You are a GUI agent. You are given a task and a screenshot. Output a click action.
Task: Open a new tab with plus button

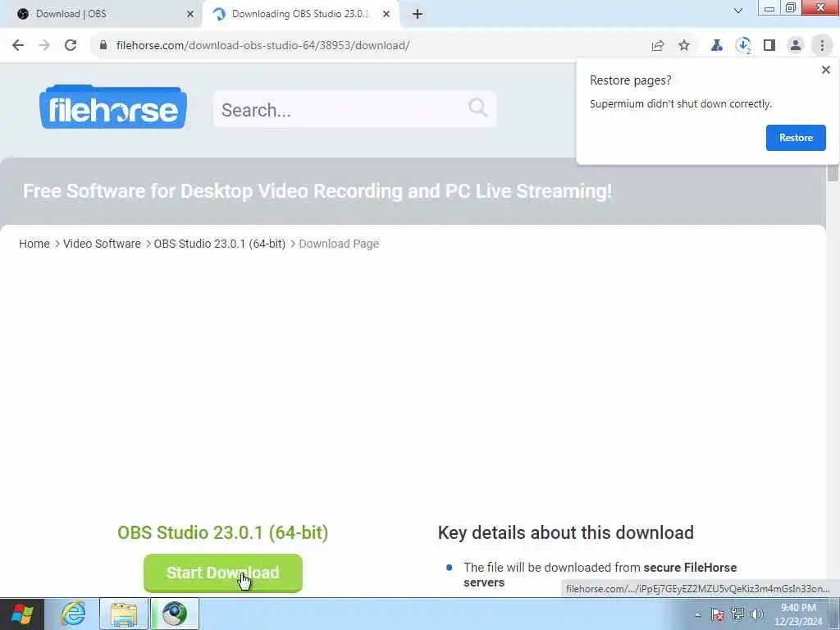[418, 14]
